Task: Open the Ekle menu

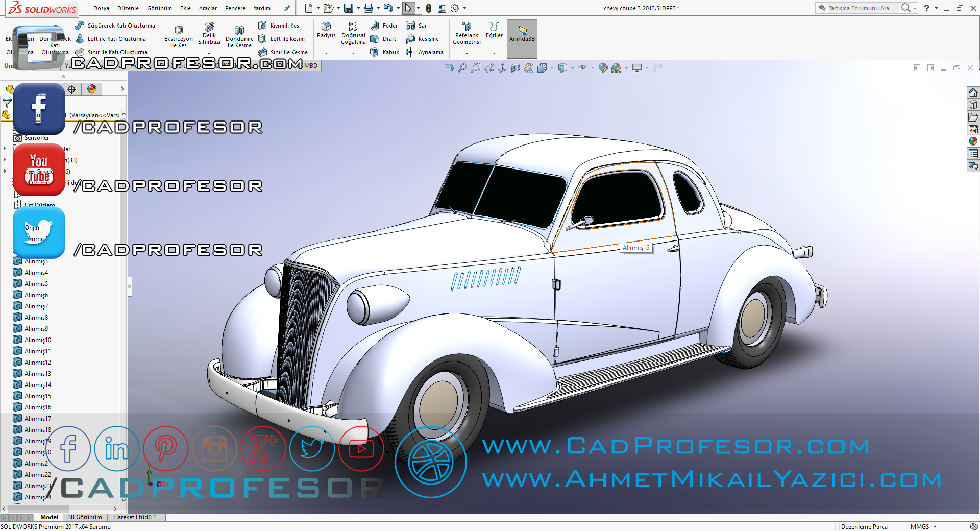Action: click(185, 8)
